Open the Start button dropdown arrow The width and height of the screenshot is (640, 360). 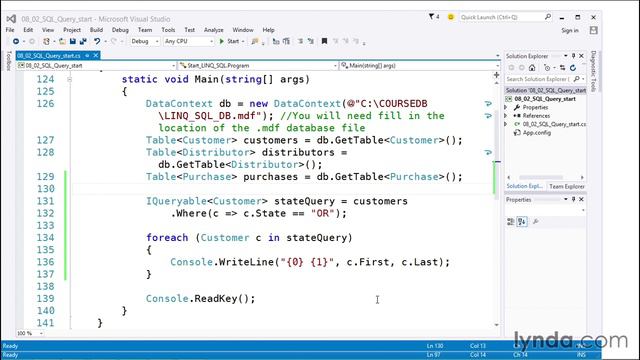pyautogui.click(x=243, y=42)
